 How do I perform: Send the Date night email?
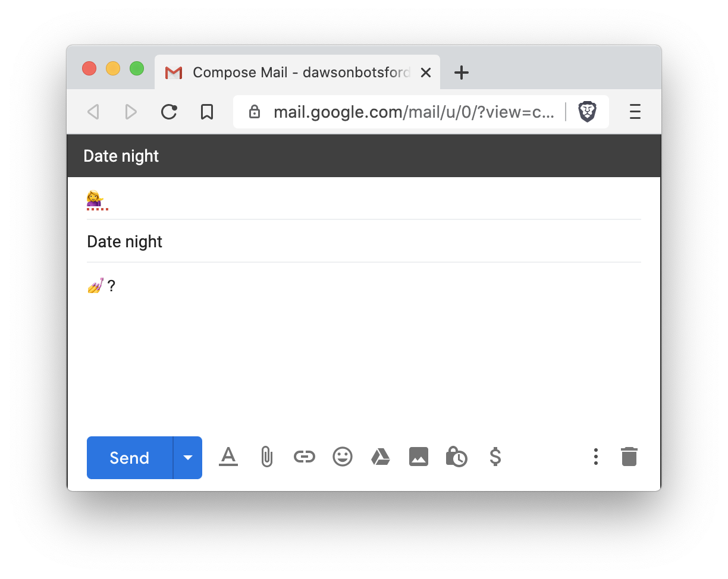[129, 458]
